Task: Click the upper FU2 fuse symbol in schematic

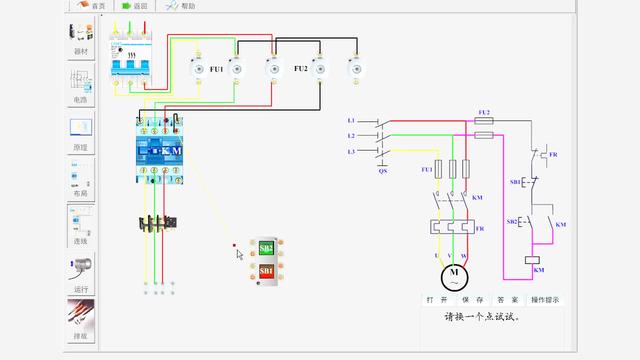Action: [484, 121]
